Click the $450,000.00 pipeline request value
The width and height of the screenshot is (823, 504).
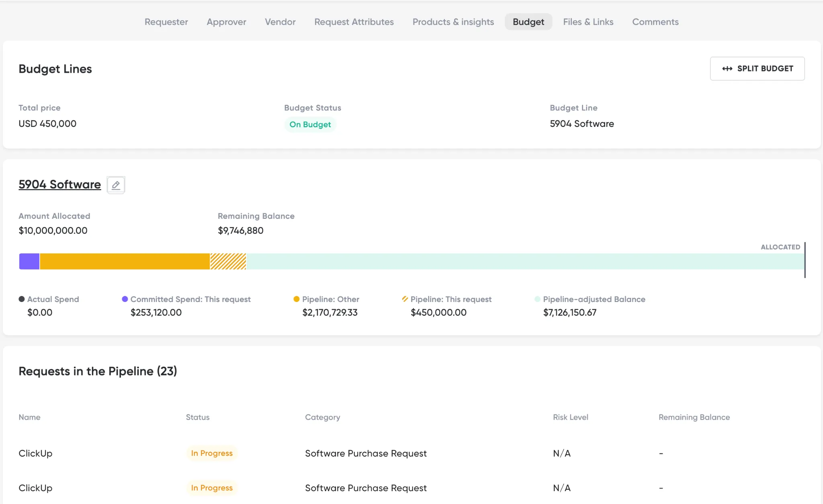point(438,312)
